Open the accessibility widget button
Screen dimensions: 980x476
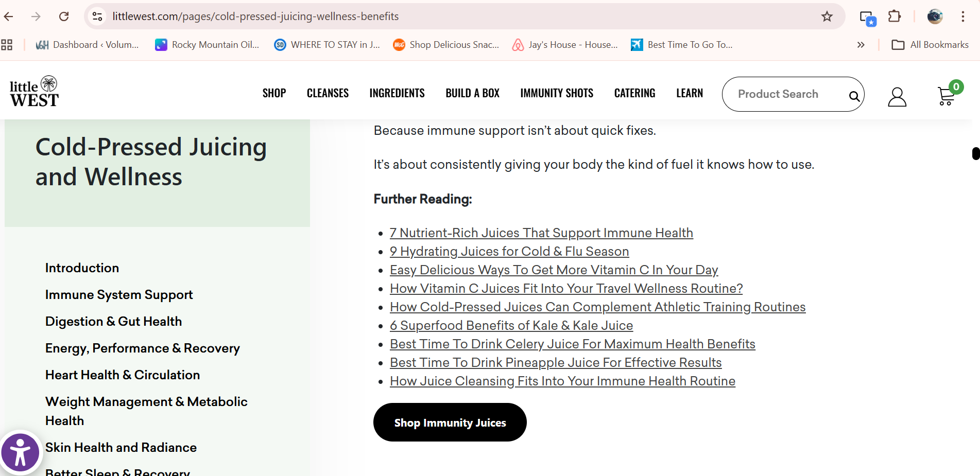click(x=20, y=453)
